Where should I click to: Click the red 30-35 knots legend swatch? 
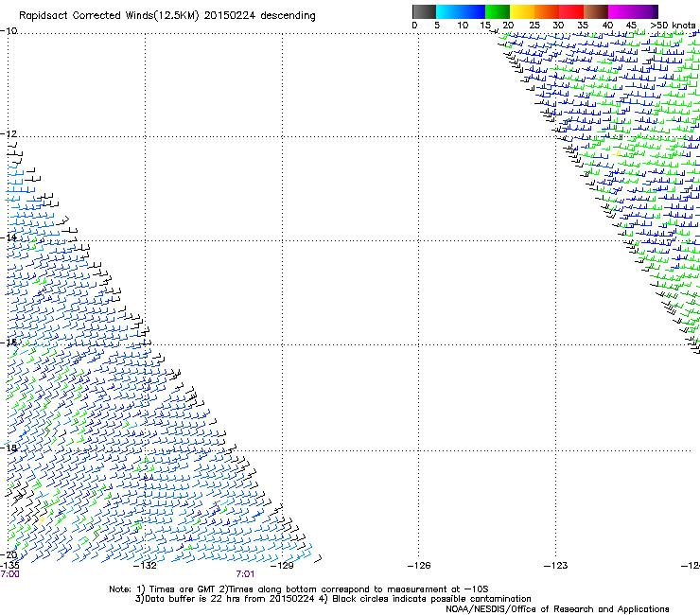[571, 11]
